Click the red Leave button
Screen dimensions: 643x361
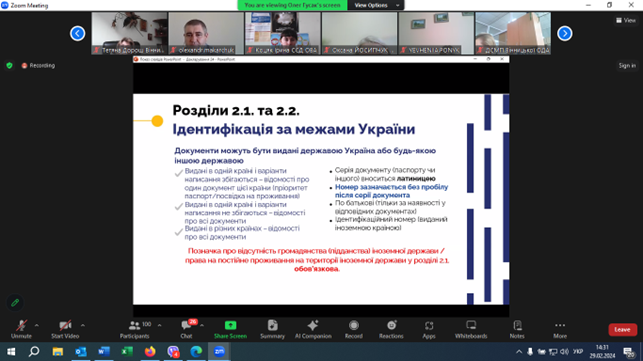pos(622,329)
